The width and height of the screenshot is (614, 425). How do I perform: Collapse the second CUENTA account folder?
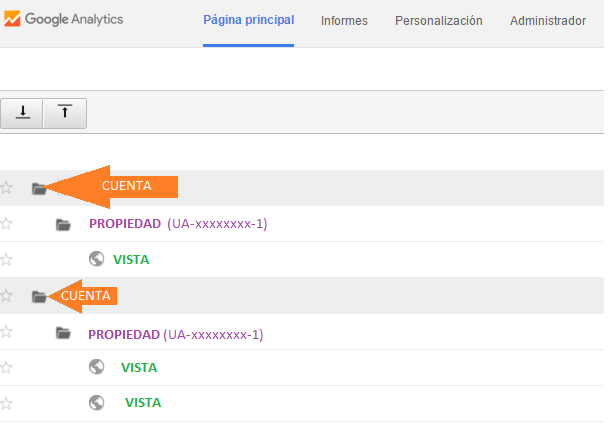coord(38,296)
